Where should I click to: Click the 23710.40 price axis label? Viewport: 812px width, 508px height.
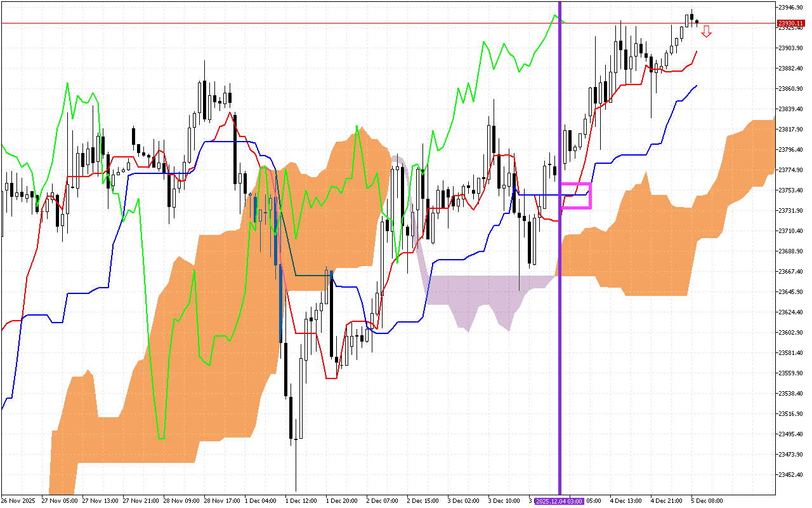(791, 231)
